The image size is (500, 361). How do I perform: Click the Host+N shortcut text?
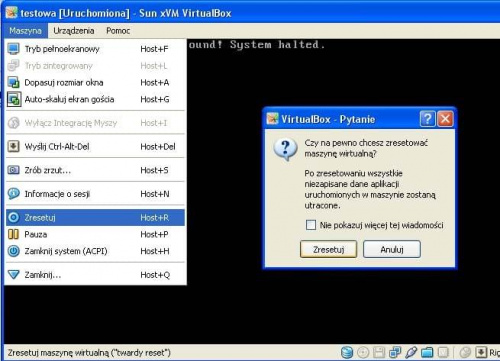click(x=155, y=194)
